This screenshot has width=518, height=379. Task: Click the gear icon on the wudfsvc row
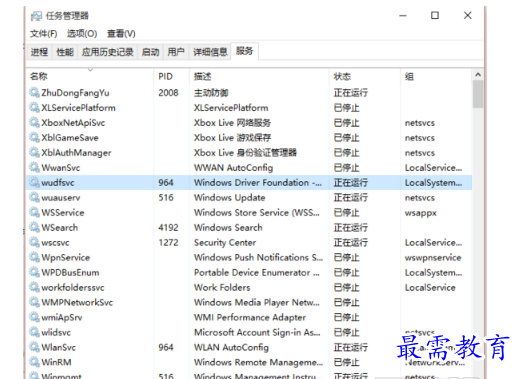coord(34,182)
